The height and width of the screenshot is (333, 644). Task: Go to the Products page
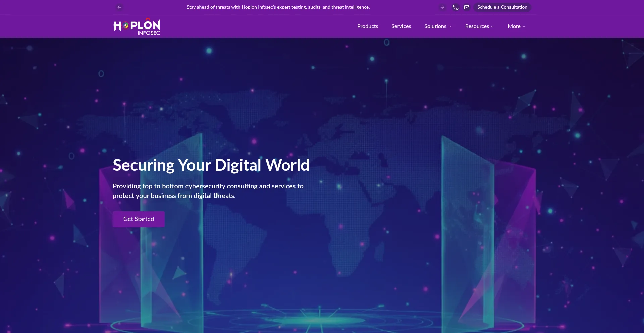(367, 26)
